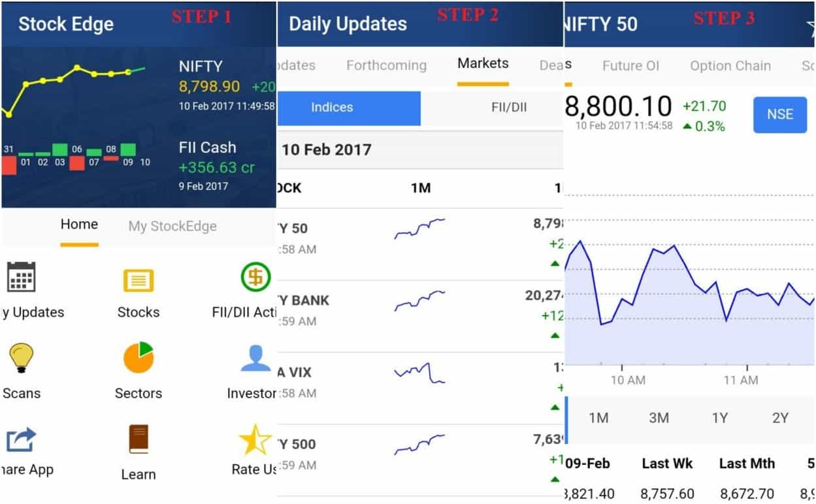Screen dimensions: 816x504
Task: Open Sectors pie chart icon
Action: [x=139, y=357]
